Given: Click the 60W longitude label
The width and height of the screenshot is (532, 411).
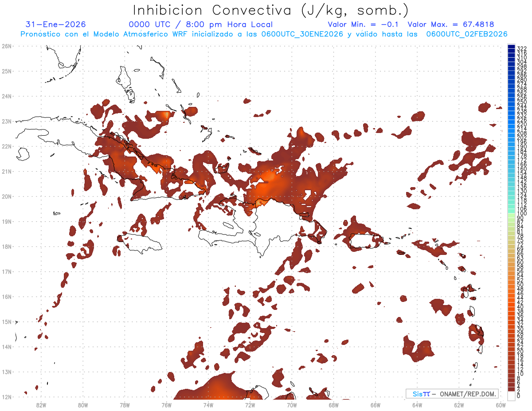Looking at the screenshot, I should pyautogui.click(x=501, y=405).
